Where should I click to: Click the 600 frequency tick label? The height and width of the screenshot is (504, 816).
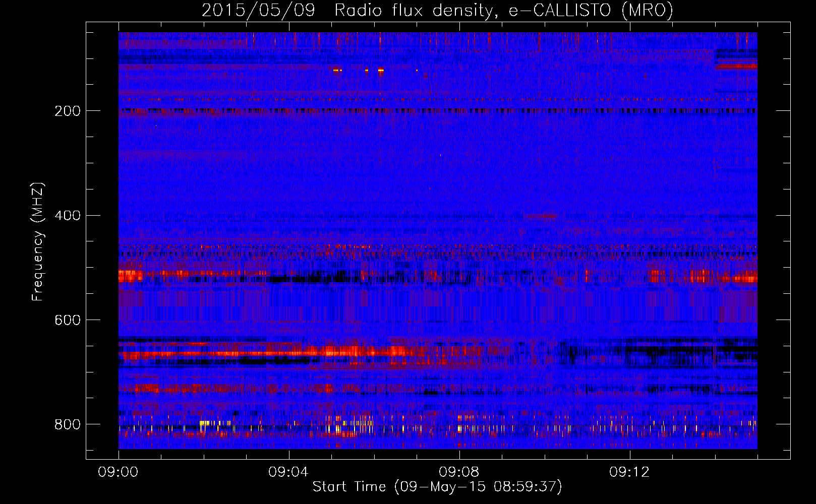pos(67,320)
